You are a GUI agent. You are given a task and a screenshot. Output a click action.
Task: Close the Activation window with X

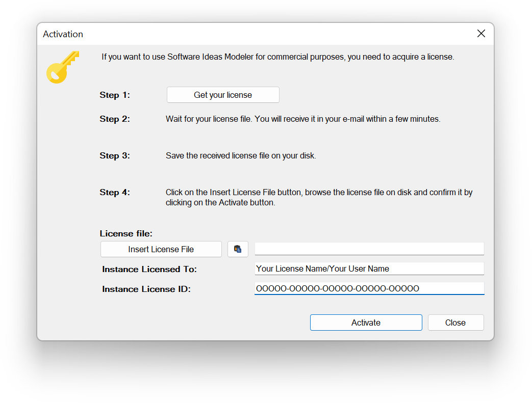click(481, 34)
